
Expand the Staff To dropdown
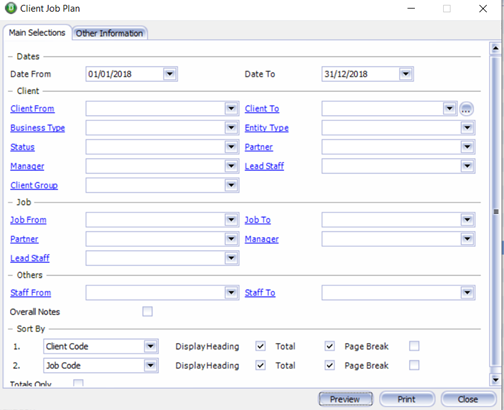(467, 293)
